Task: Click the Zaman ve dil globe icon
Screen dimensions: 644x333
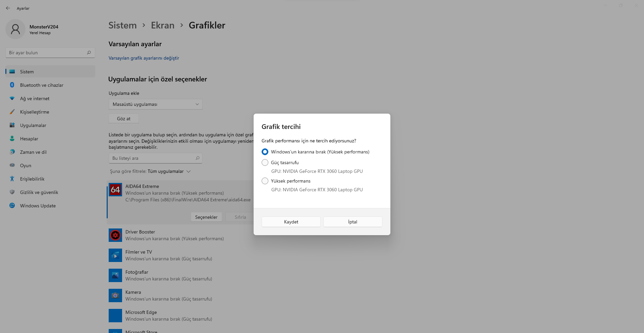Action: (x=12, y=152)
